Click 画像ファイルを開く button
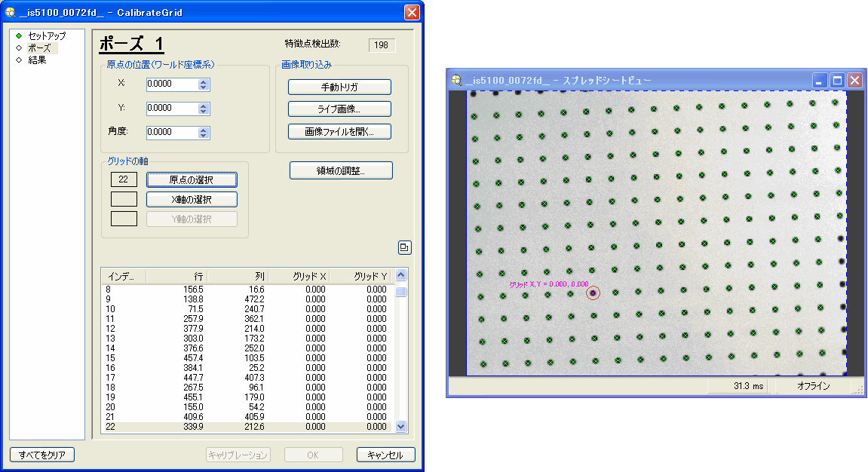This screenshot has height=472, width=868. click(339, 131)
